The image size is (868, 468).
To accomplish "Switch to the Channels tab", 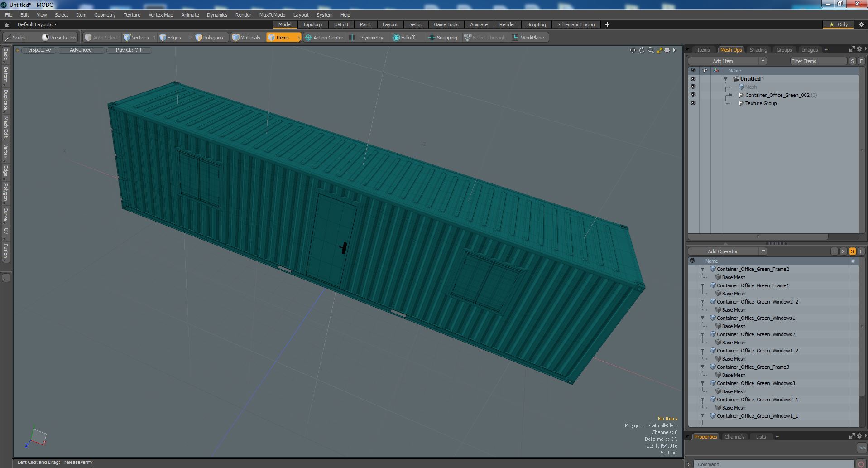I will tap(734, 437).
